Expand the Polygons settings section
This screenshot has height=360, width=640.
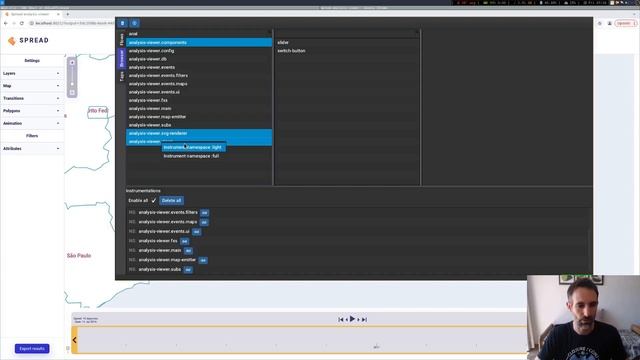pyautogui.click(x=32, y=111)
